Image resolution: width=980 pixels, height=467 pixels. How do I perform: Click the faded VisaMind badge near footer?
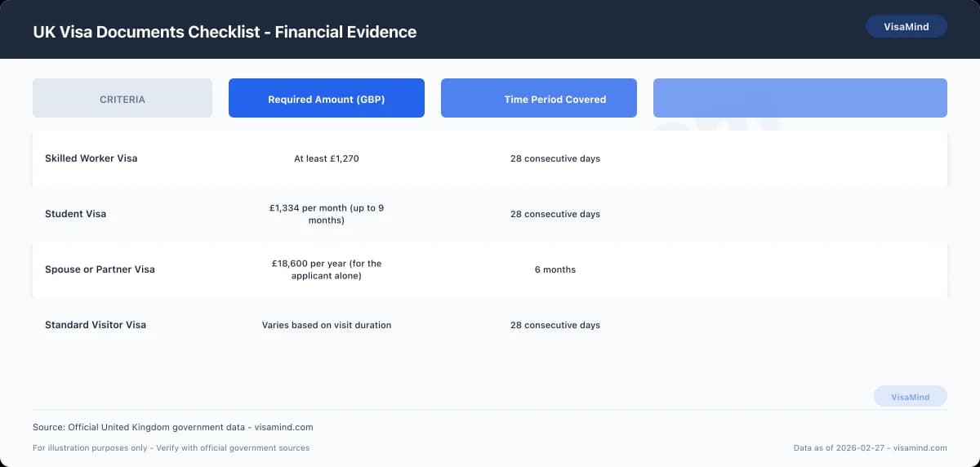tap(911, 397)
